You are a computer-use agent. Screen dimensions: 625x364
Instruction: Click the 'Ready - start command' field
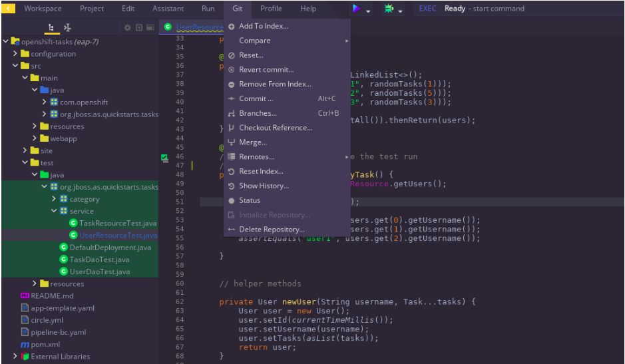(x=485, y=9)
